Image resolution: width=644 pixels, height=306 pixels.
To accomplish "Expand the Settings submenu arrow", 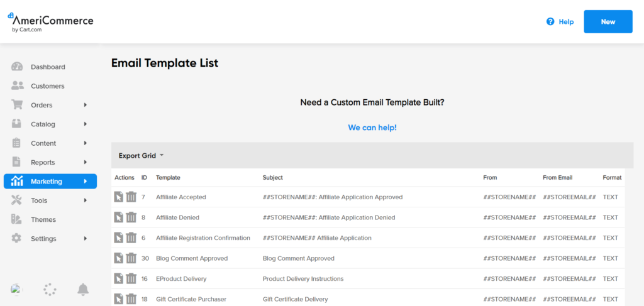I will (86, 238).
